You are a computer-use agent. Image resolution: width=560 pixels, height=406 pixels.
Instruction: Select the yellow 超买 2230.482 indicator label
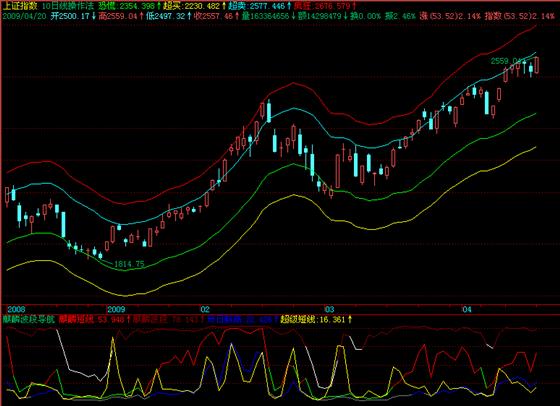pyautogui.click(x=191, y=6)
